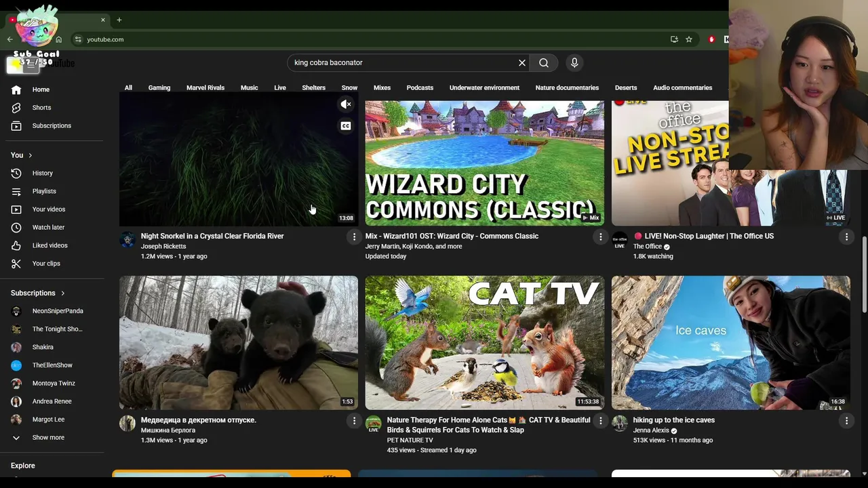This screenshot has width=868, height=488.
Task: Open Montoya Twinz subscription channel
Action: point(52,384)
